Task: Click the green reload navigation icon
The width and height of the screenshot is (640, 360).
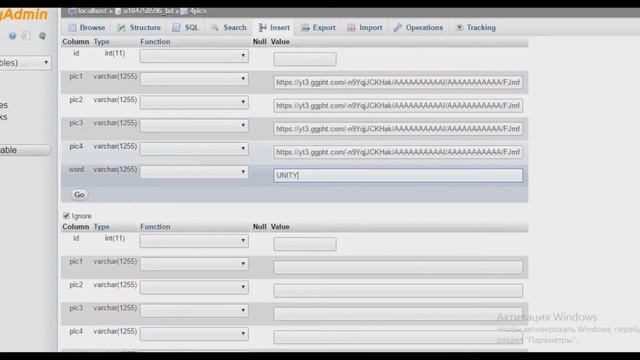Action: pyautogui.click(x=42, y=36)
